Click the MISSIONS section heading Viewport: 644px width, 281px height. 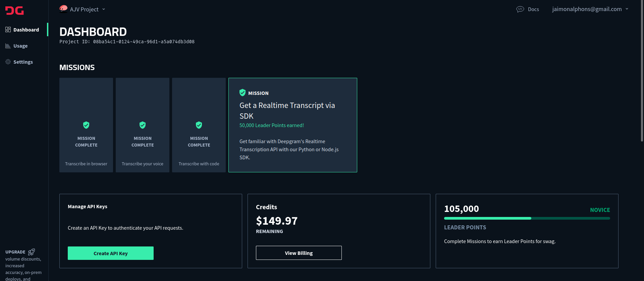77,67
